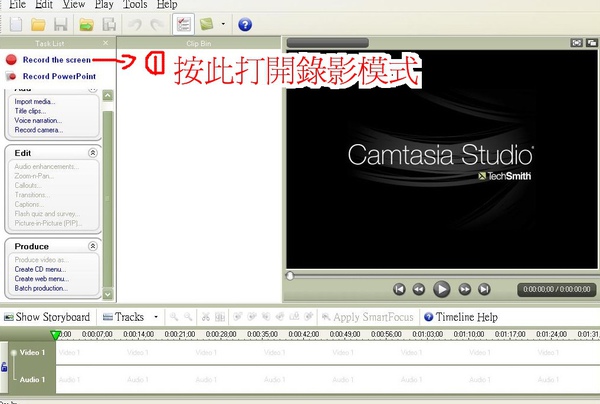The width and height of the screenshot is (600, 404).
Task: Click the detach preview window icon
Action: pyautogui.click(x=592, y=43)
